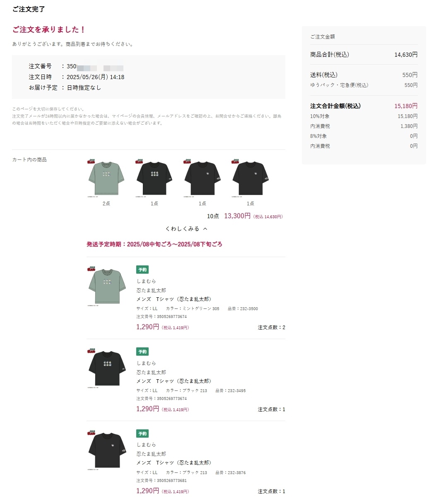Open メンズ Tシャツ link for item 232-3876

(174, 462)
